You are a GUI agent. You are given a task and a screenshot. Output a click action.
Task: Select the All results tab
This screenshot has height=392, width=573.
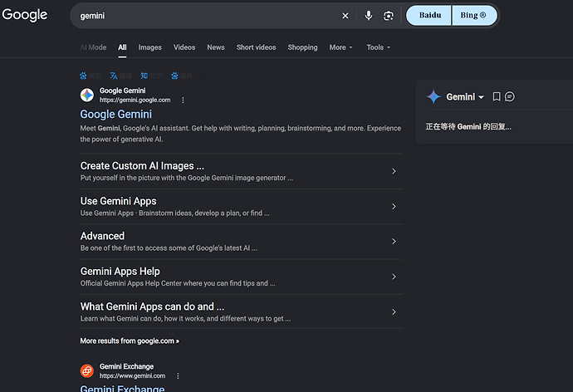pos(122,47)
